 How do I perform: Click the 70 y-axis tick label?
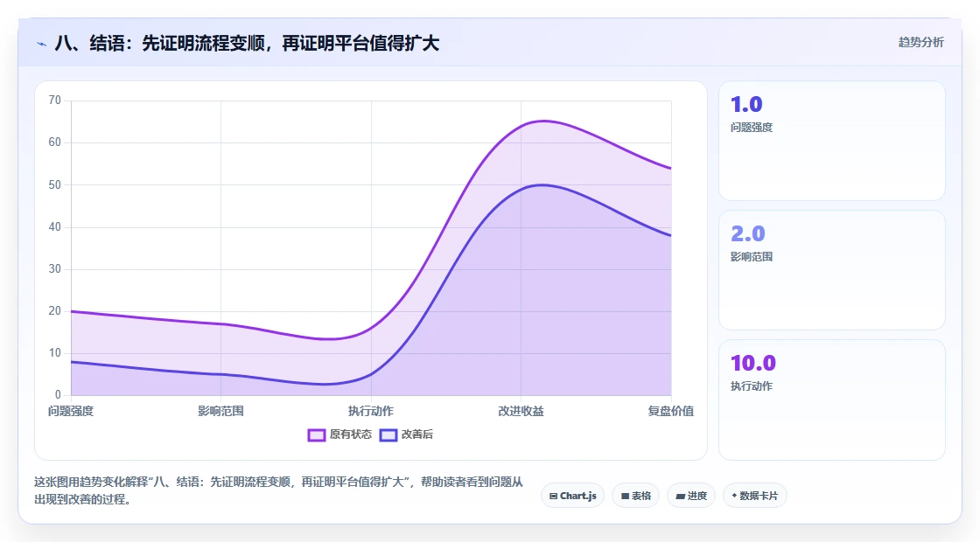(55, 100)
